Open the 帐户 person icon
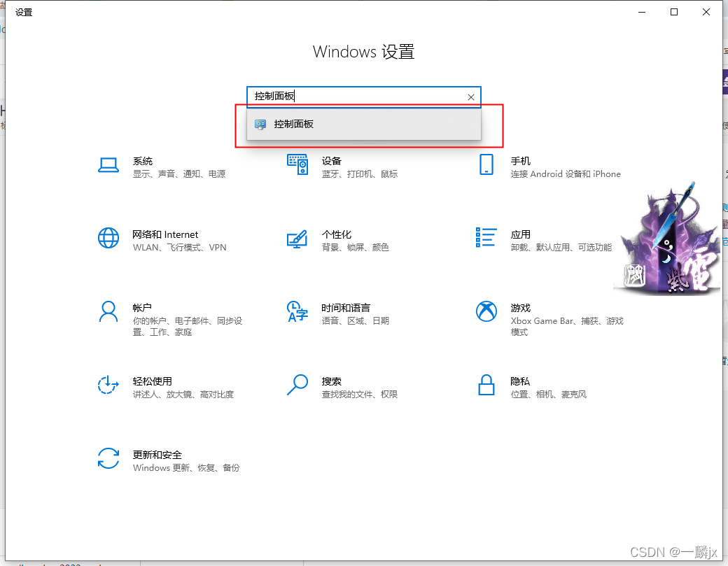 pyautogui.click(x=108, y=311)
